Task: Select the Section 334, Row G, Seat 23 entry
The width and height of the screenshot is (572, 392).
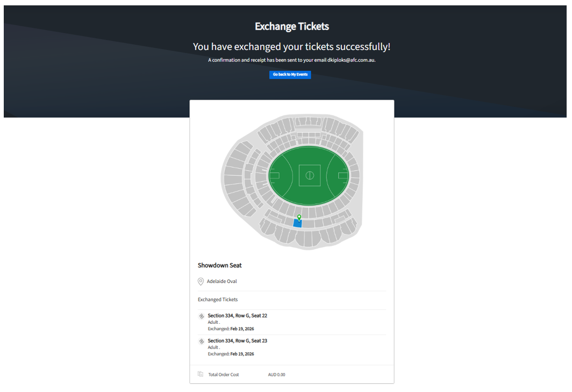Action: pos(237,341)
